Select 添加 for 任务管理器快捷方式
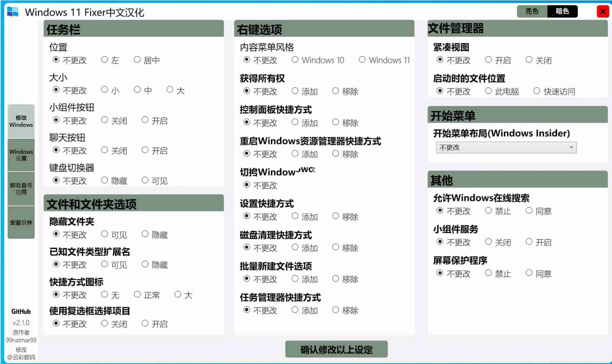 pos(305,310)
